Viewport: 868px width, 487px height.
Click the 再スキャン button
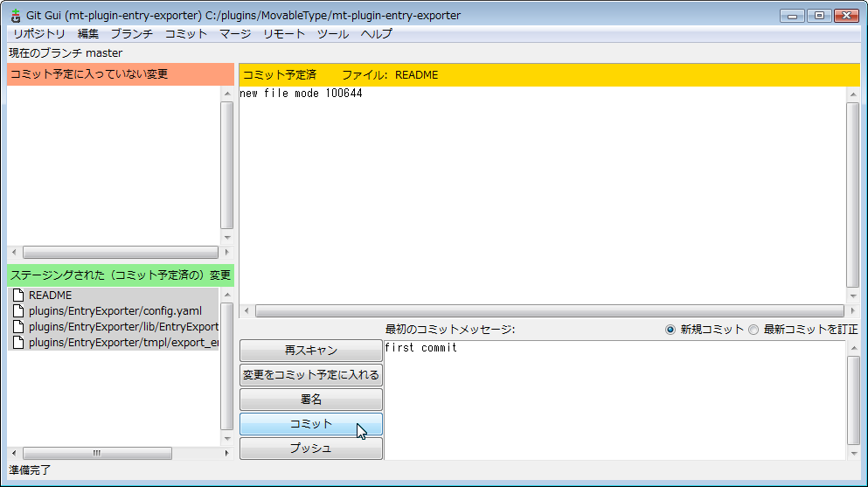point(311,351)
